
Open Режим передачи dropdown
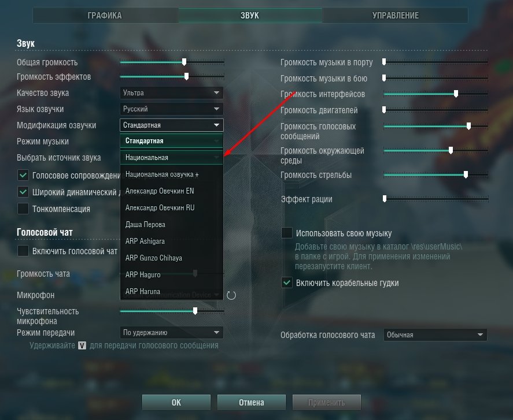click(171, 332)
